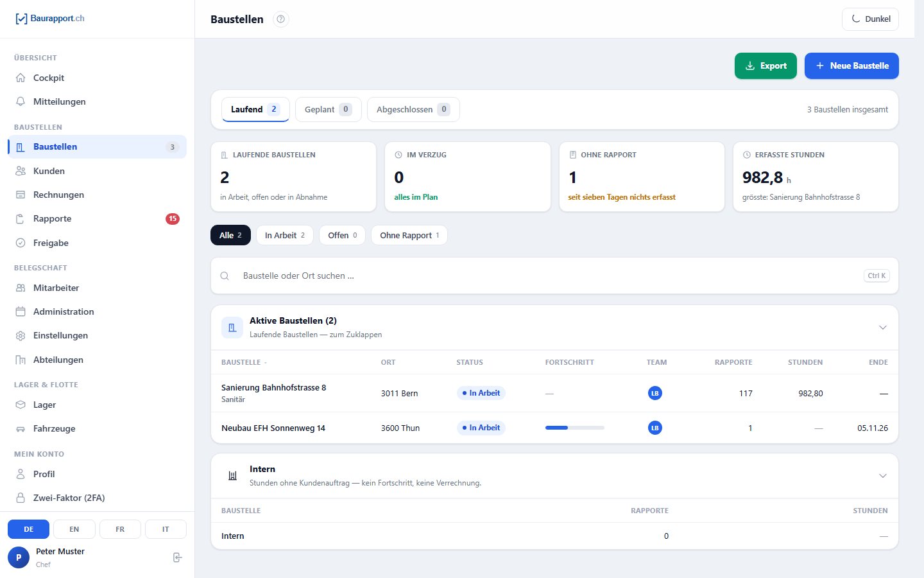The image size is (924, 578).
Task: Click the Freigabe checkmark icon
Action: click(21, 243)
